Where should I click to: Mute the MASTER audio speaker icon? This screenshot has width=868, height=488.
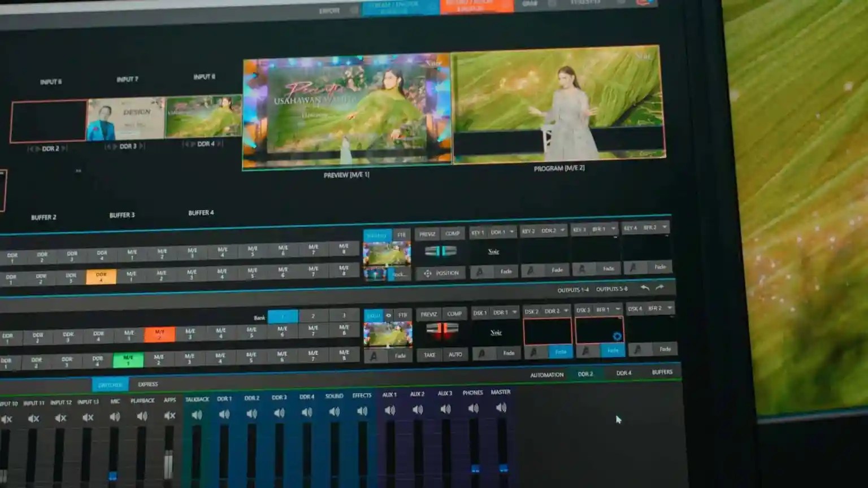tap(501, 408)
